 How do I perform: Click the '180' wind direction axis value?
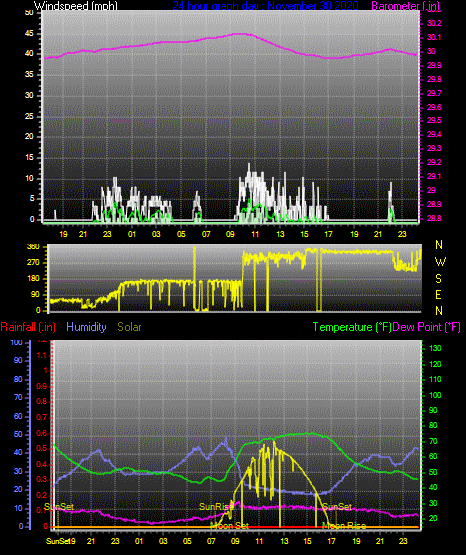33,279
